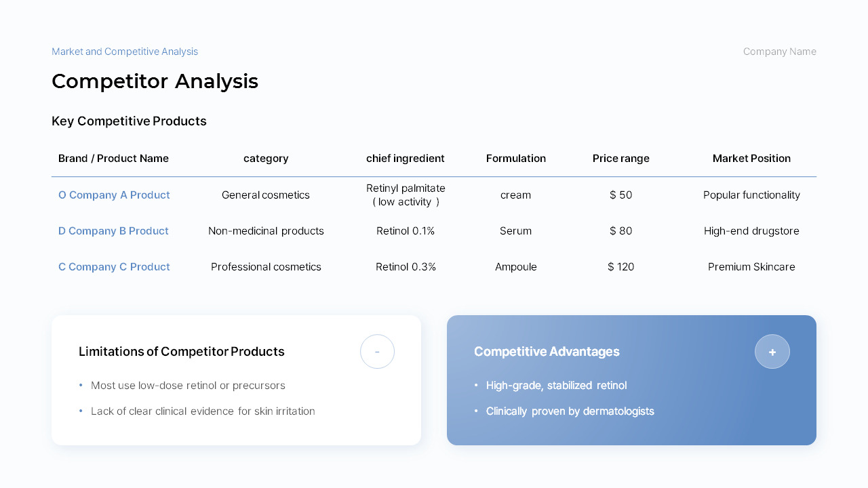Viewport: 868px width, 488px height.
Task: Click the 'Company Name' text at top right
Action: 780,52
